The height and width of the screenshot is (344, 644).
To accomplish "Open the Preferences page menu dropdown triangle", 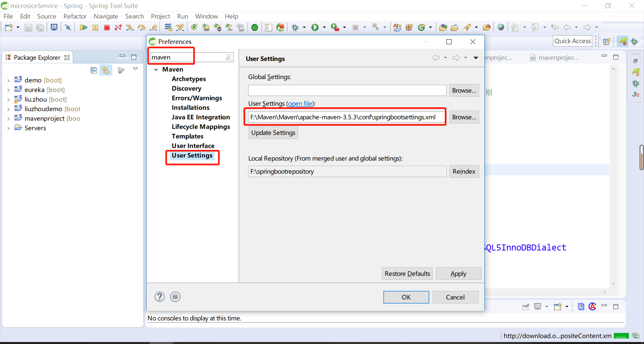I will pos(476,58).
